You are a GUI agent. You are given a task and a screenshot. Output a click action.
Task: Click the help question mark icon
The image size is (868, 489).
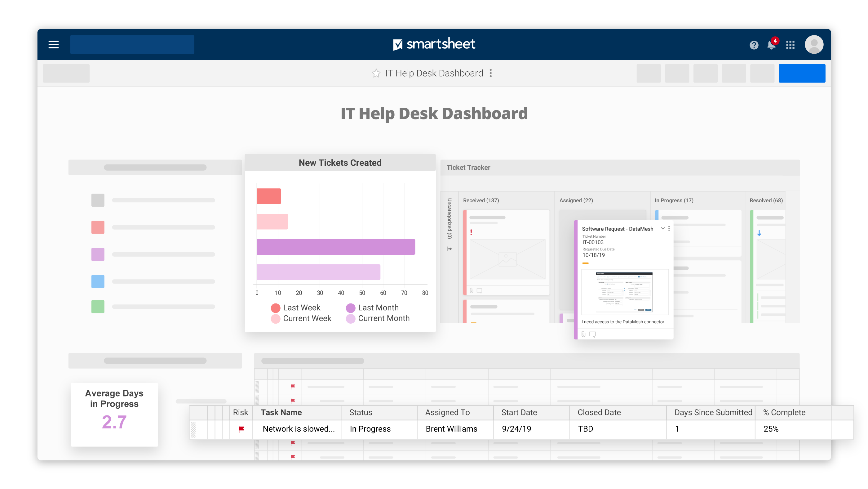(x=754, y=45)
